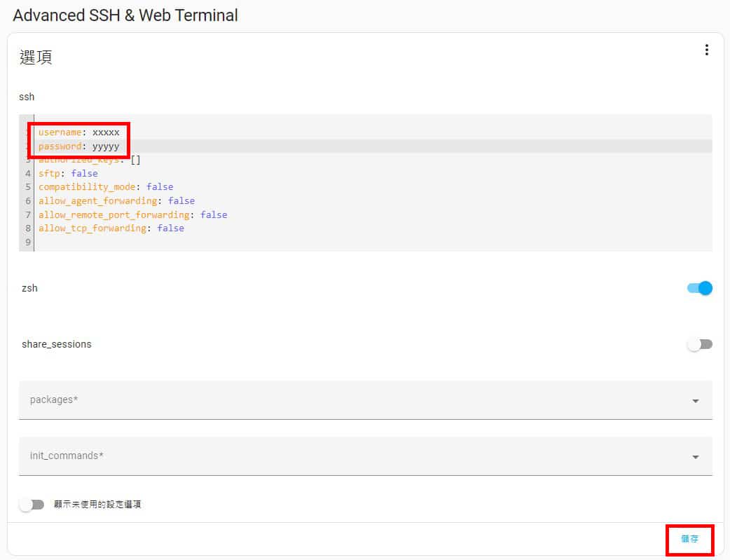This screenshot has width=730, height=560.
Task: Click the sftp: false line
Action: [x=68, y=173]
